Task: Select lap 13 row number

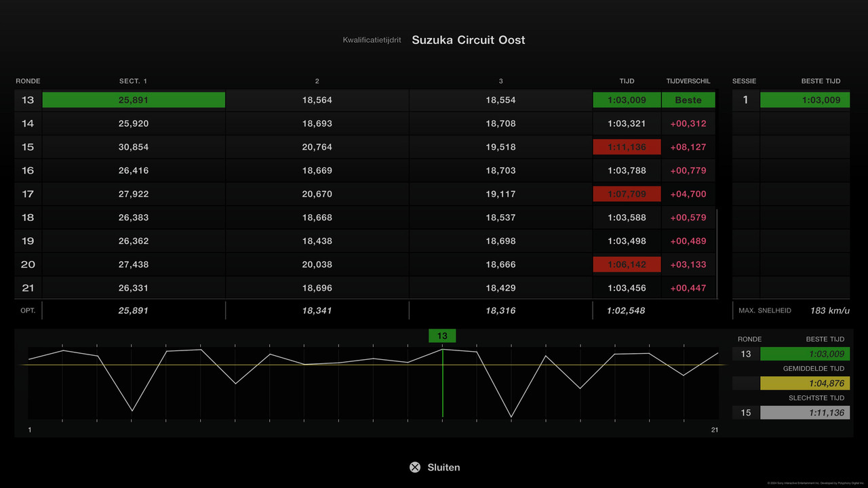Action: click(x=28, y=100)
